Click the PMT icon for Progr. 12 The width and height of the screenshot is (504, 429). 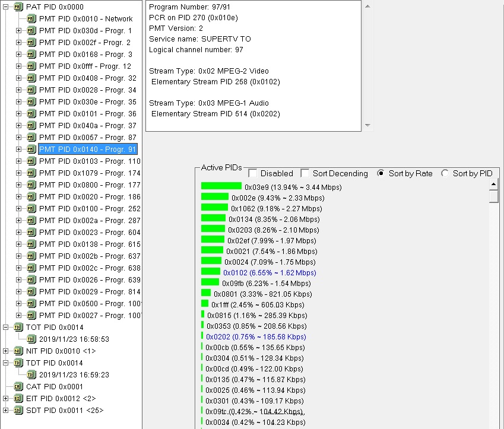pos(31,66)
